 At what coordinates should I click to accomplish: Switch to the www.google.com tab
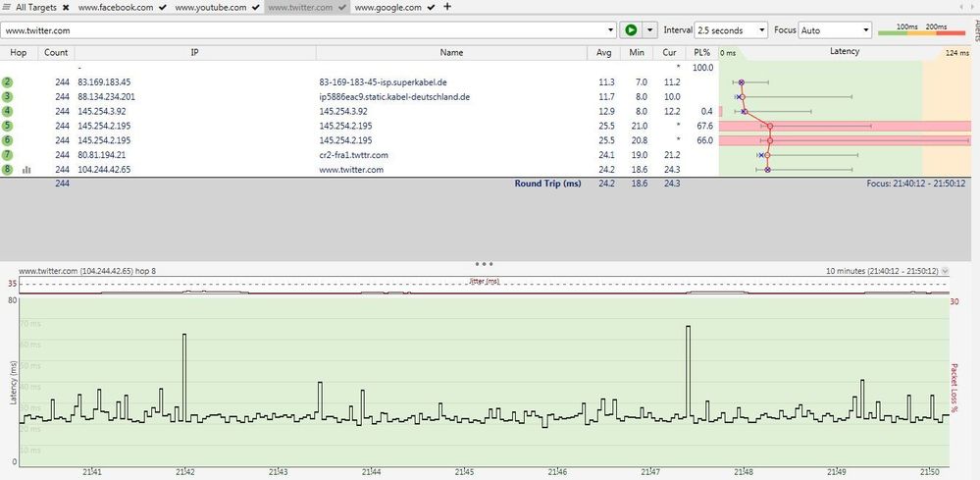pyautogui.click(x=388, y=8)
